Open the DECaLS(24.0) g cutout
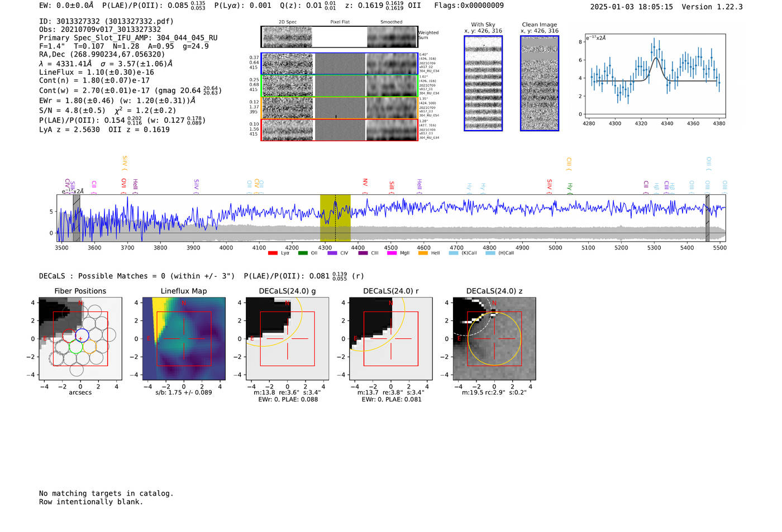 [x=288, y=339]
